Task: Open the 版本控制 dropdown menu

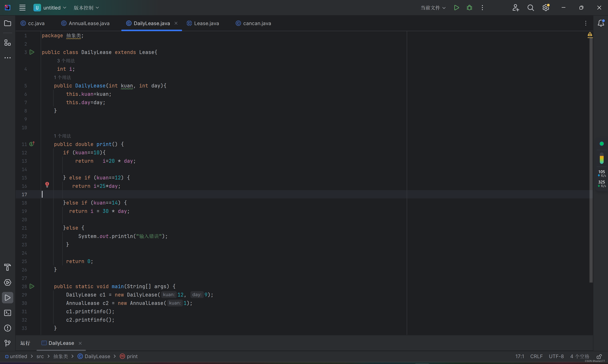Action: pyautogui.click(x=86, y=8)
